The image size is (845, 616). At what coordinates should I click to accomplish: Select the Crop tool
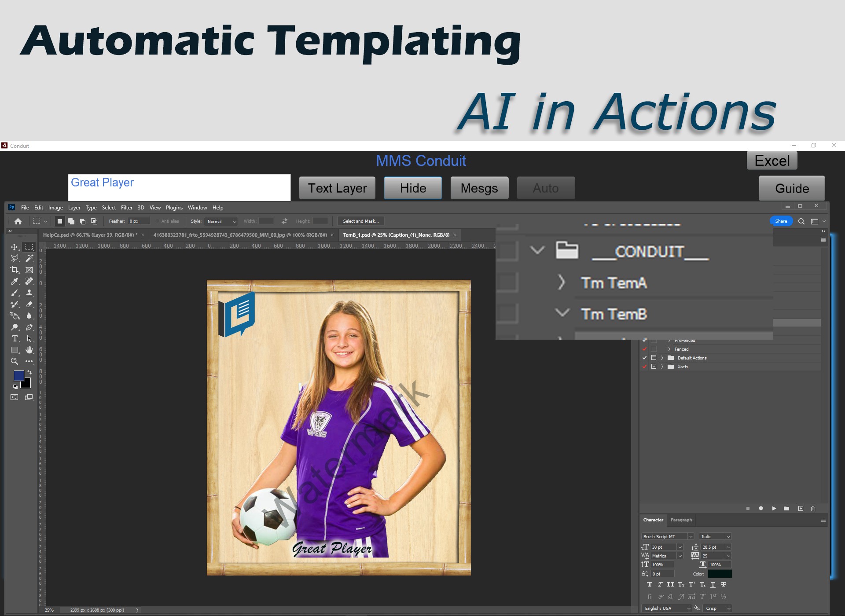tap(15, 270)
